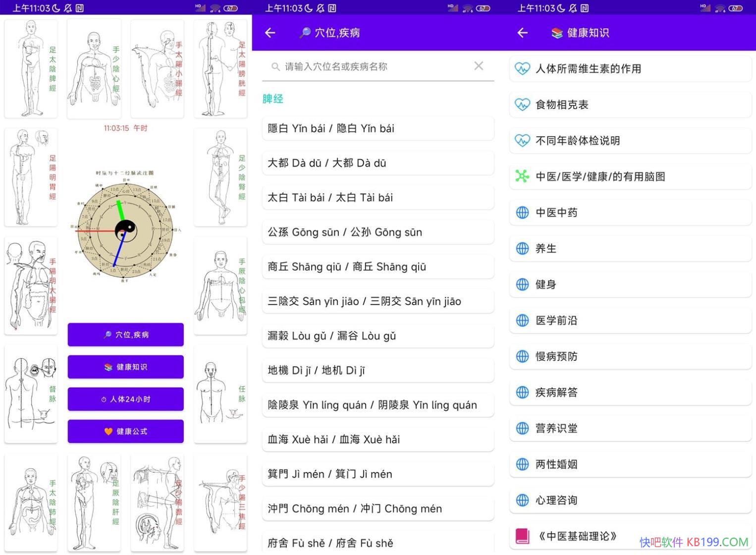Screen dimensions: 756x555
Task: Click the magnifier icon in search box
Action: pos(275,66)
